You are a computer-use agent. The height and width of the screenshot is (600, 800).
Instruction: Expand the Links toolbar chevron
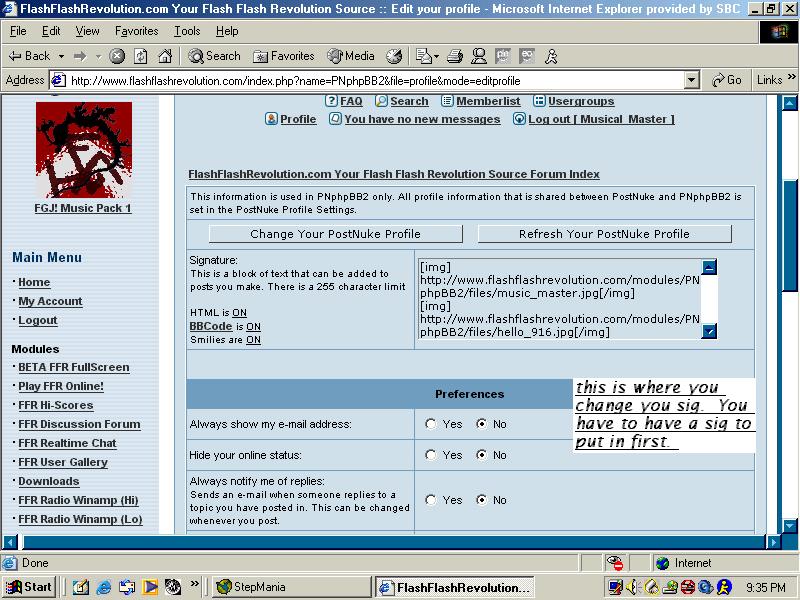pos(792,77)
